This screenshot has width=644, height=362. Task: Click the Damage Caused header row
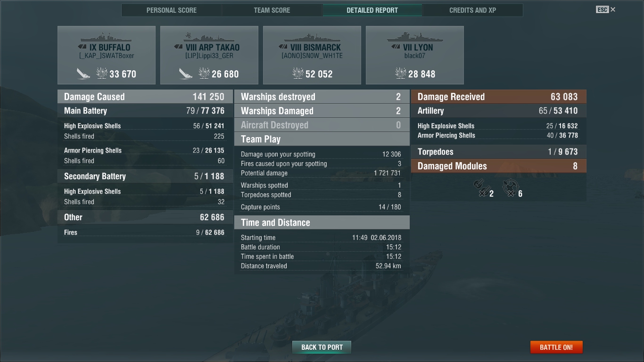[145, 97]
